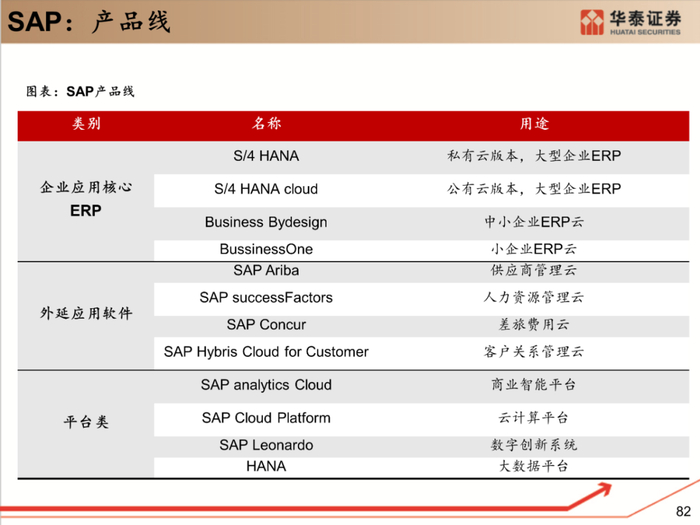Image resolution: width=700 pixels, height=525 pixels.
Task: Click the '大数据平台' usage cell
Action: [x=534, y=466]
